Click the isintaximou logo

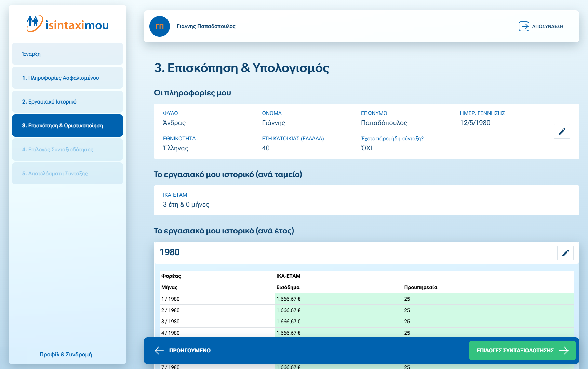click(x=68, y=24)
